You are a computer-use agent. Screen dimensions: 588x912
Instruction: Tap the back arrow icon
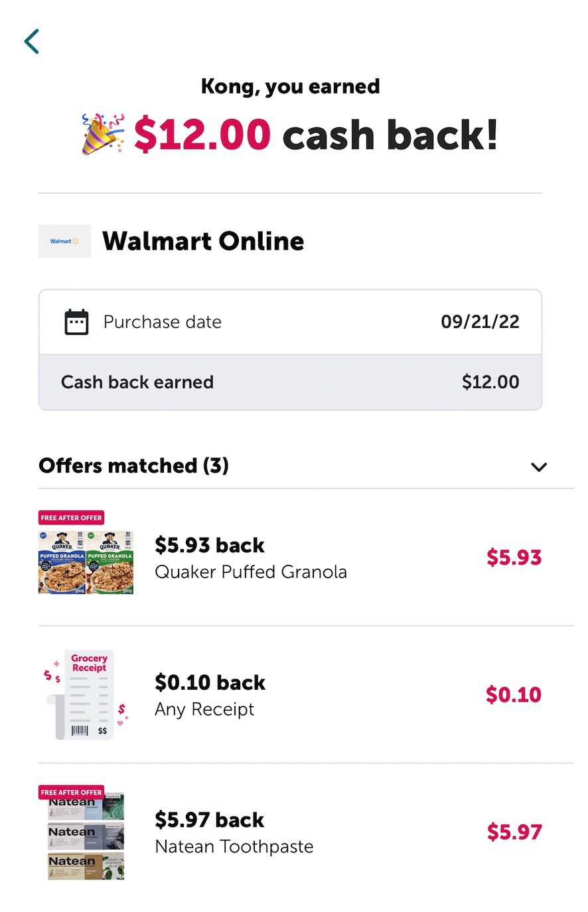pos(32,41)
